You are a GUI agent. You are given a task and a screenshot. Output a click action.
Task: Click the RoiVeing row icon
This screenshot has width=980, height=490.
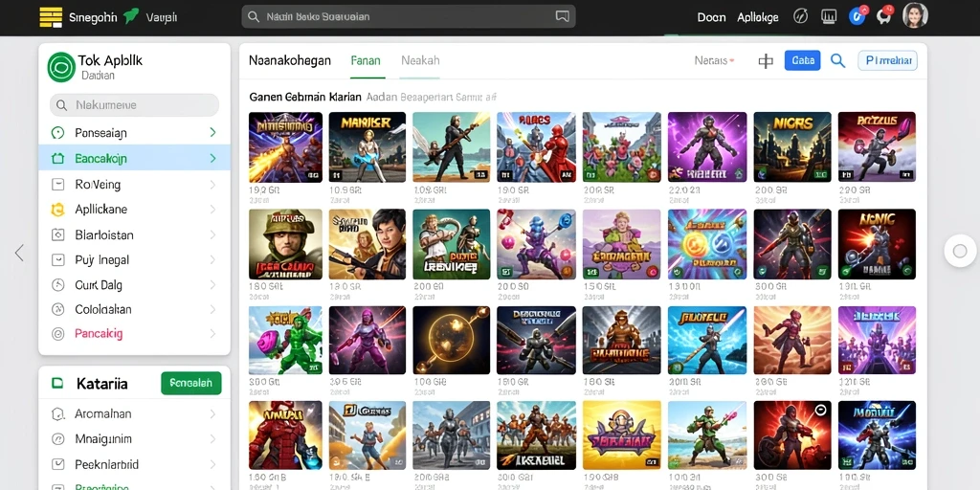58,185
